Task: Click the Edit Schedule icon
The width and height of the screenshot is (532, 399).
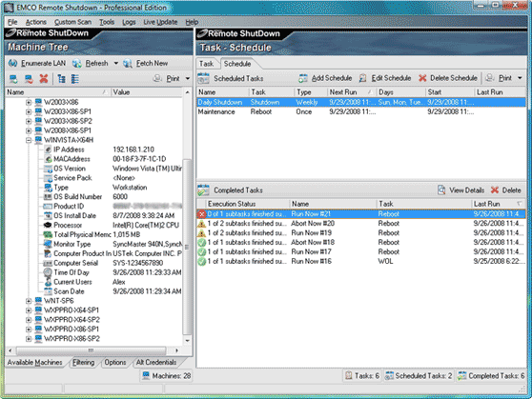Action: (362, 78)
